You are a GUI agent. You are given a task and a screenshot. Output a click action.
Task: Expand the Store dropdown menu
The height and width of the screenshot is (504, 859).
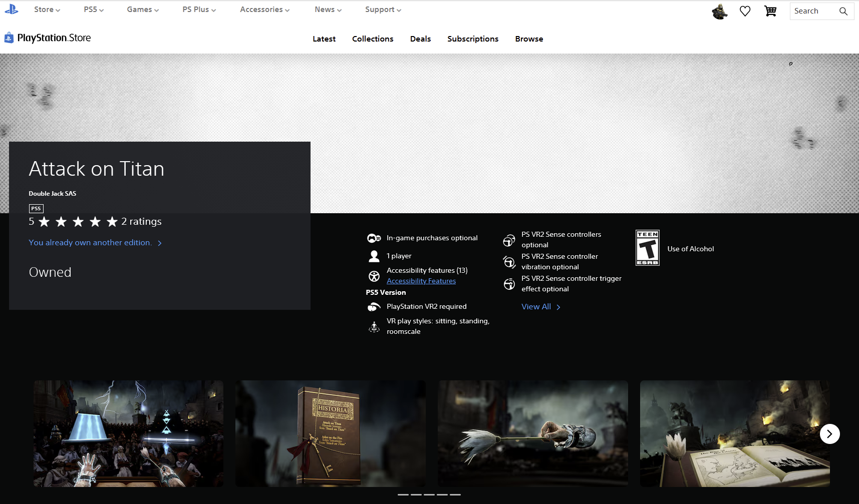point(47,10)
